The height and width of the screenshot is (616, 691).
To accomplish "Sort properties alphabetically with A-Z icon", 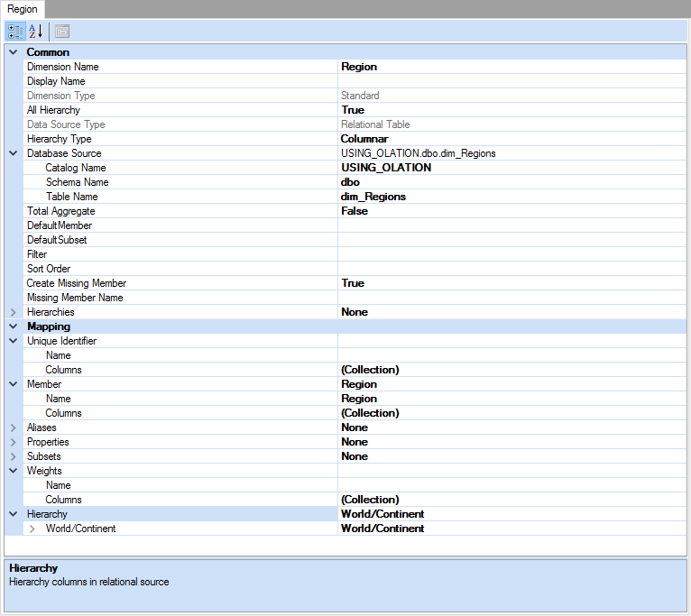I will [36, 32].
